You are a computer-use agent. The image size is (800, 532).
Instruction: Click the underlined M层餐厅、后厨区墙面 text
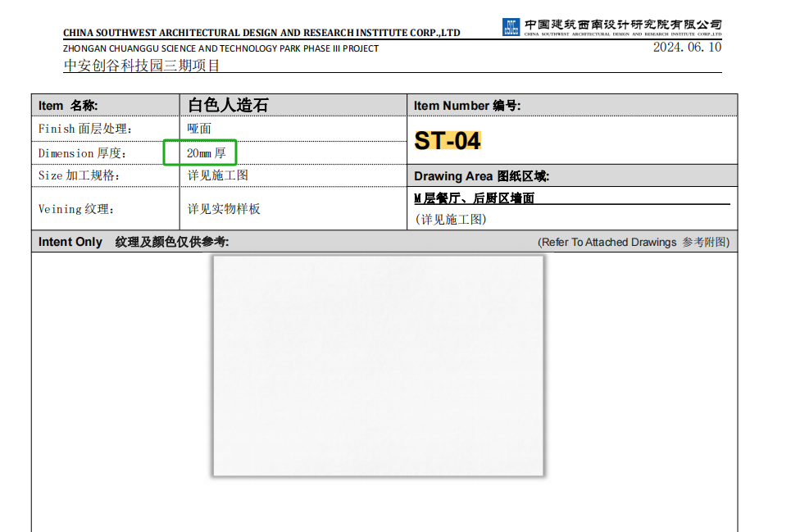tap(475, 198)
